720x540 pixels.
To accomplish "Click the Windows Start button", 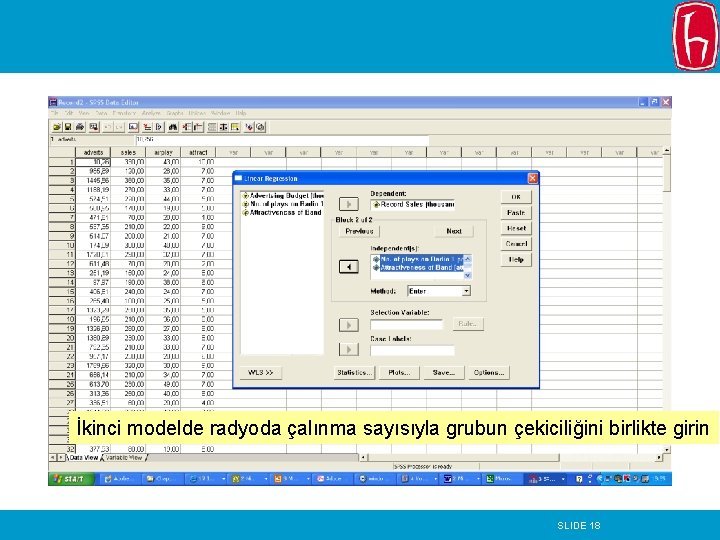I will pos(71,479).
